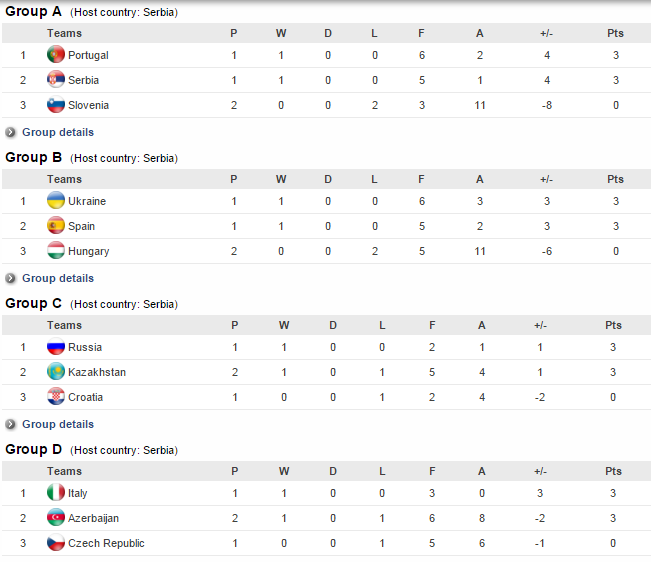
Task: Click the Portugal flag icon
Action: click(56, 55)
